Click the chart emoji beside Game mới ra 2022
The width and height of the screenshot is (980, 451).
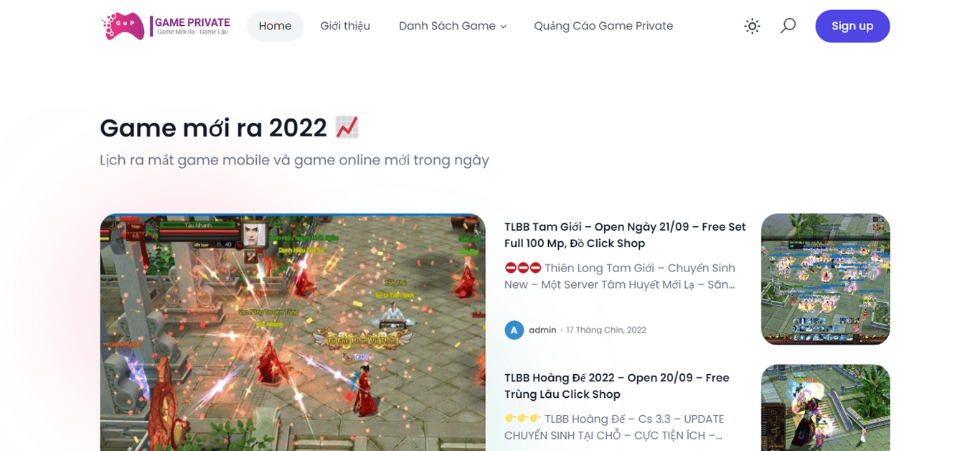point(347,127)
